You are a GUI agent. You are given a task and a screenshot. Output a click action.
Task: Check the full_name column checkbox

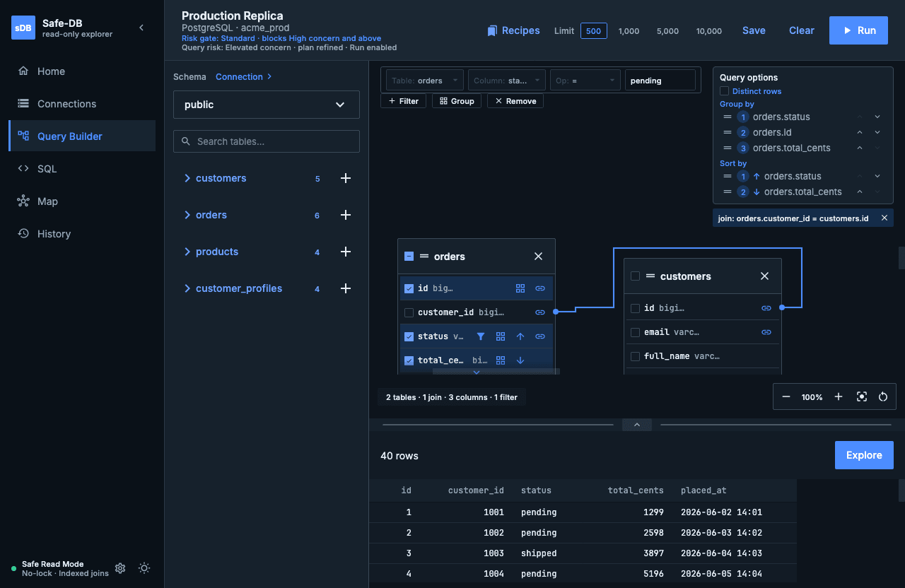635,356
